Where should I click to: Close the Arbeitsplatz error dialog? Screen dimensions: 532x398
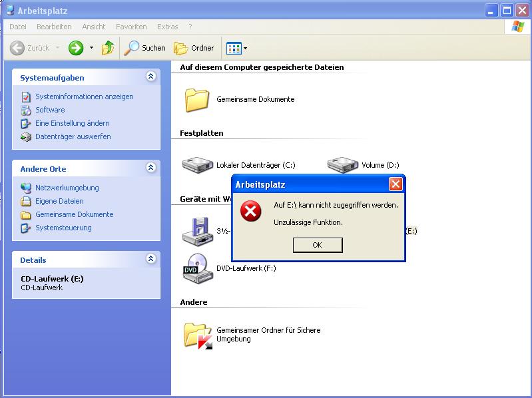click(396, 184)
